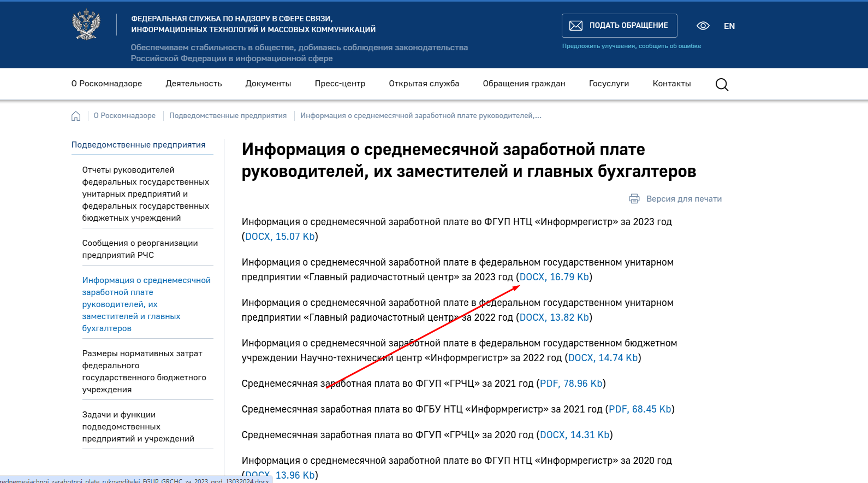Click the agency name header text

tap(253, 24)
